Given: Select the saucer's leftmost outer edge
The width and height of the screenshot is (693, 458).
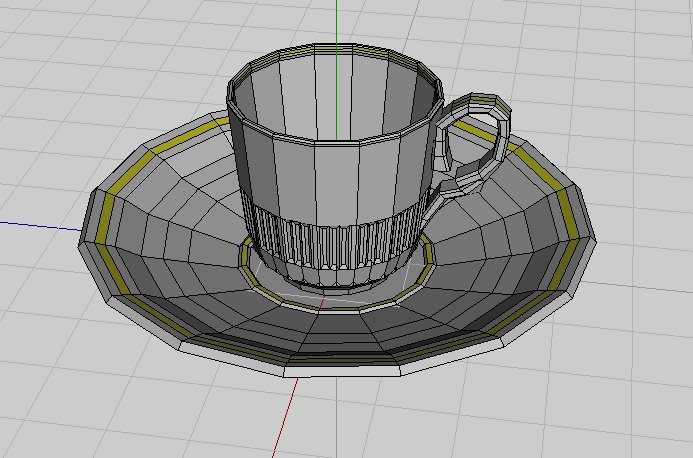Looking at the screenshot, I should click(x=87, y=225).
